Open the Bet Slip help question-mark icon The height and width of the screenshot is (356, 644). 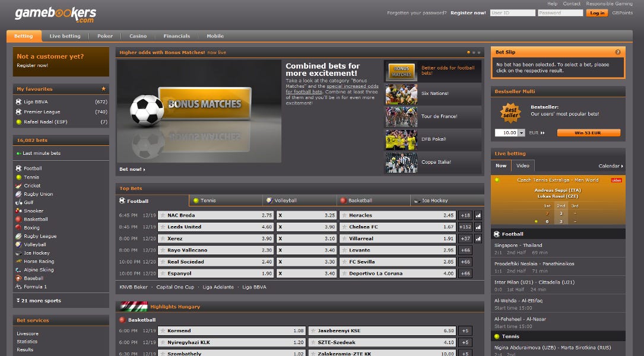coord(618,52)
